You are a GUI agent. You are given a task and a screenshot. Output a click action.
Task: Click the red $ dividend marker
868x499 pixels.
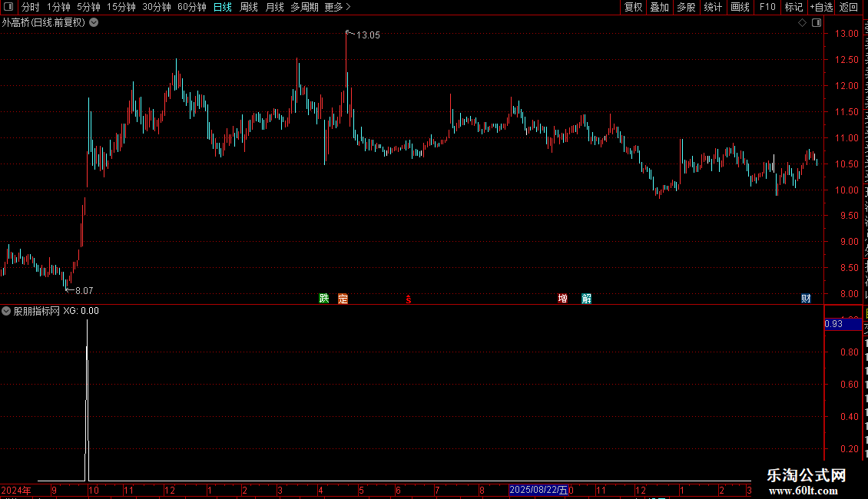point(409,299)
